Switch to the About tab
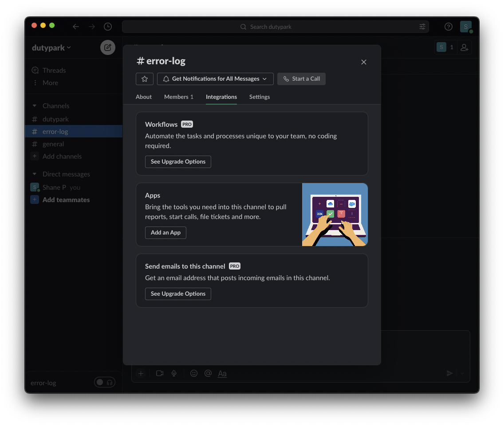 (x=143, y=97)
